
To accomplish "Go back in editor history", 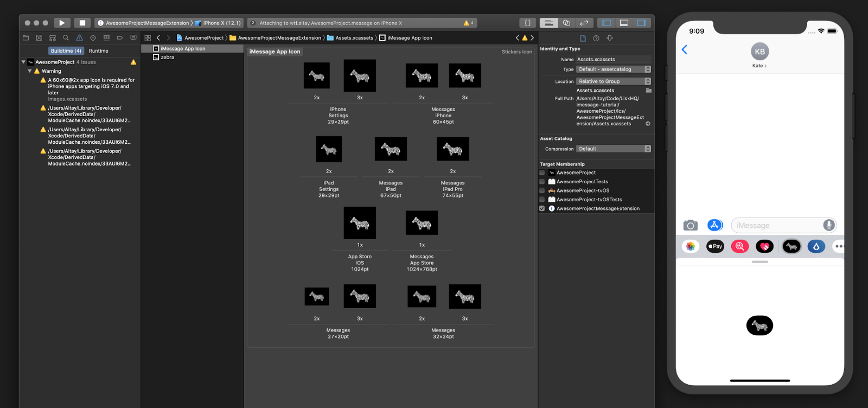I will pyautogui.click(x=158, y=38).
